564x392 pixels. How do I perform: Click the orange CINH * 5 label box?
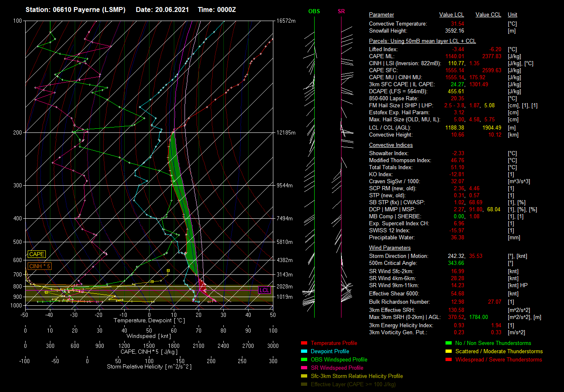(x=40, y=266)
